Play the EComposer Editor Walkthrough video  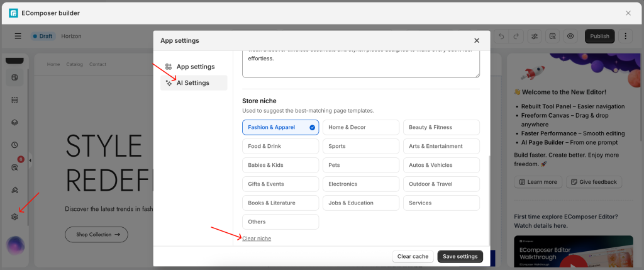coord(574,262)
